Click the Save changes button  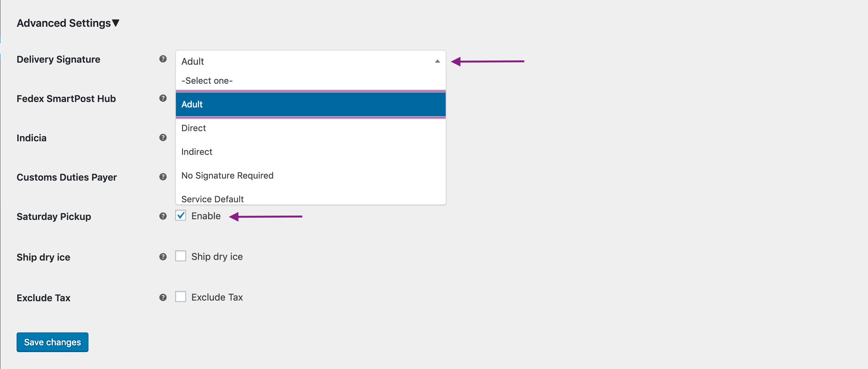point(52,342)
